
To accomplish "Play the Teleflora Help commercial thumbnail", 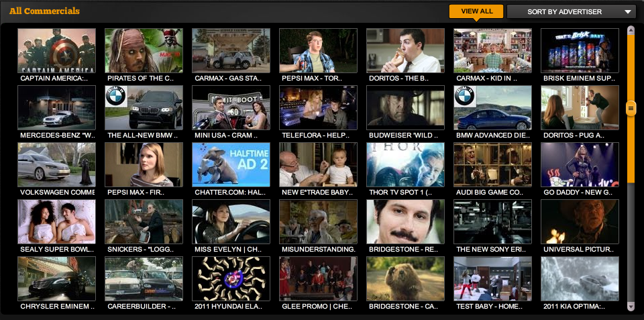I will pos(318,107).
